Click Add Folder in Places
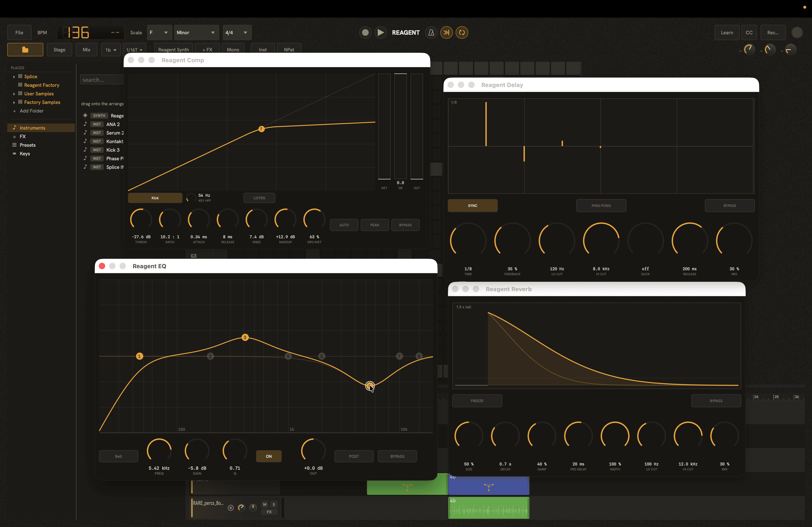The height and width of the screenshot is (527, 812). click(31, 111)
